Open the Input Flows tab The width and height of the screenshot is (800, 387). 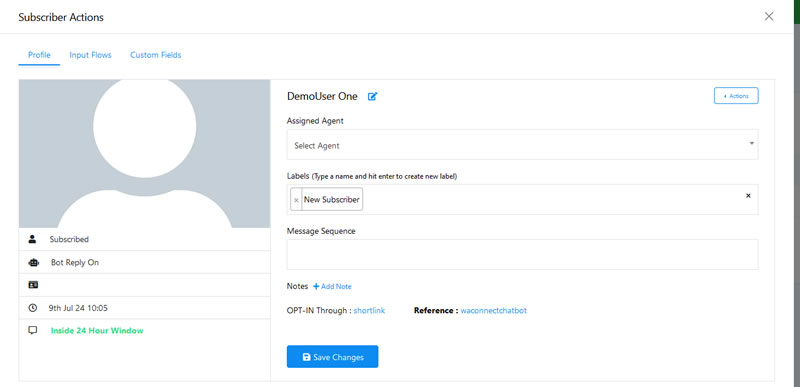click(90, 55)
